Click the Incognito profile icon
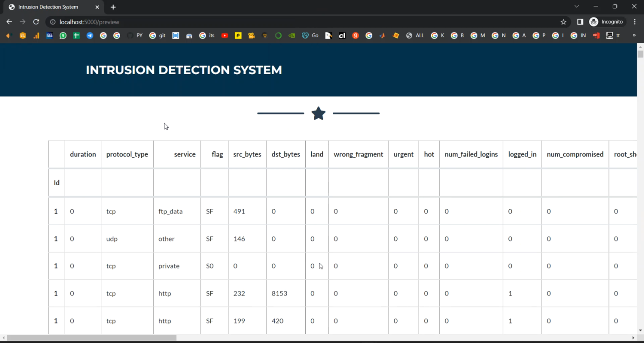Screen dimensions: 644x343 coord(593,21)
